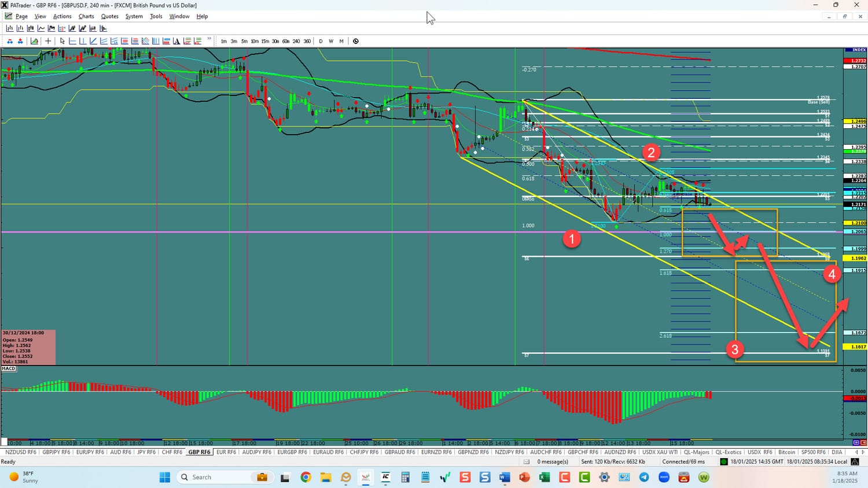Open the Tools menu
The image size is (868, 488).
(x=156, y=16)
